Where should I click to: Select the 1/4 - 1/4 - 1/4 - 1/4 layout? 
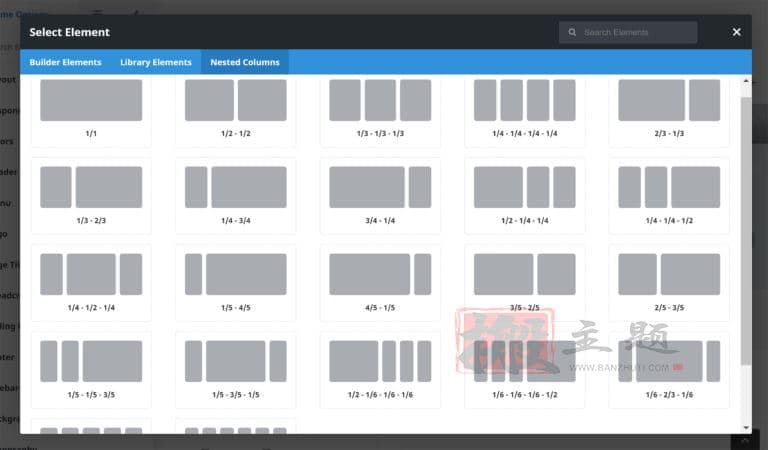(x=525, y=110)
